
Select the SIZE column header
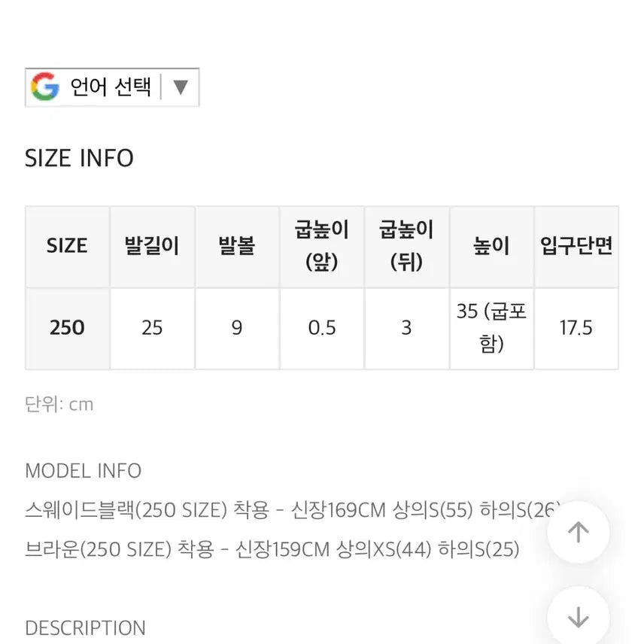[67, 246]
